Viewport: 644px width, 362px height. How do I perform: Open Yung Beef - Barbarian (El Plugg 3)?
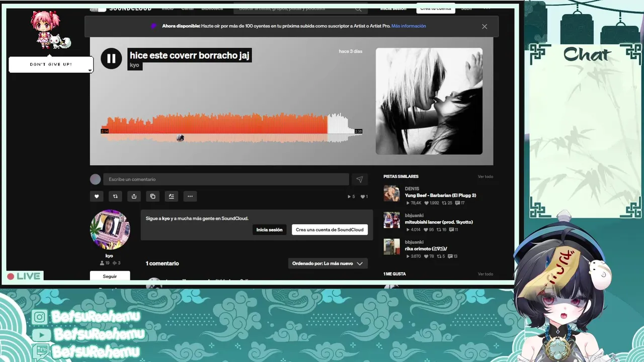pyautogui.click(x=440, y=196)
